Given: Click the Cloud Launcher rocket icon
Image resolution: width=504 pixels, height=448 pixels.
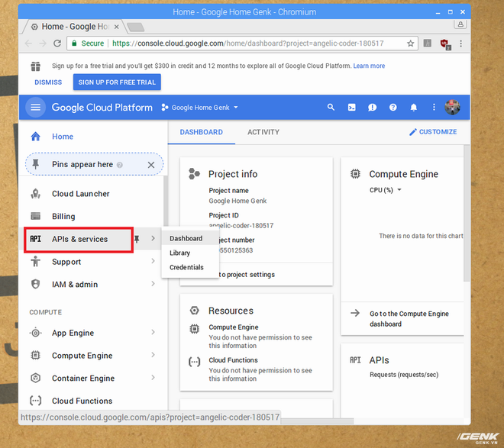Looking at the screenshot, I should point(36,194).
